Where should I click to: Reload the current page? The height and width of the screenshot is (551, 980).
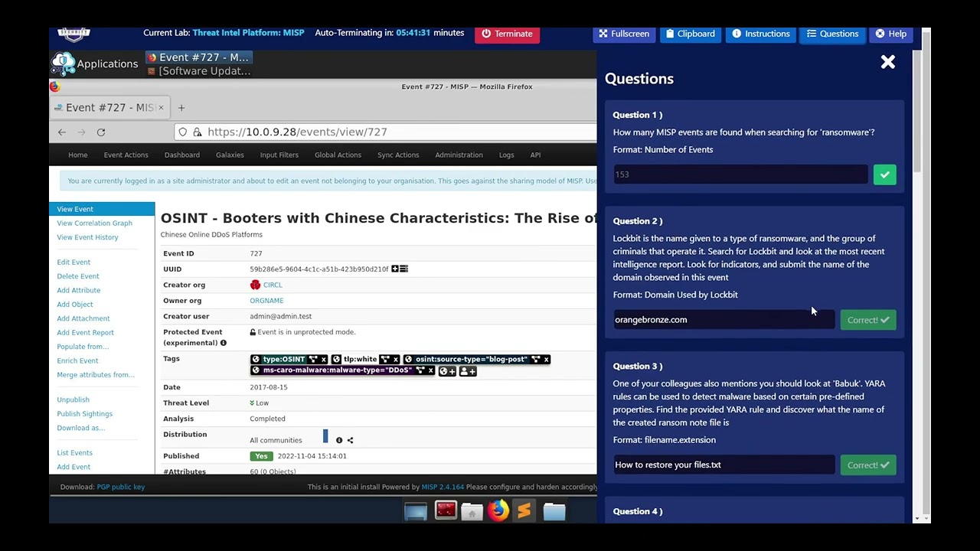coord(101,132)
